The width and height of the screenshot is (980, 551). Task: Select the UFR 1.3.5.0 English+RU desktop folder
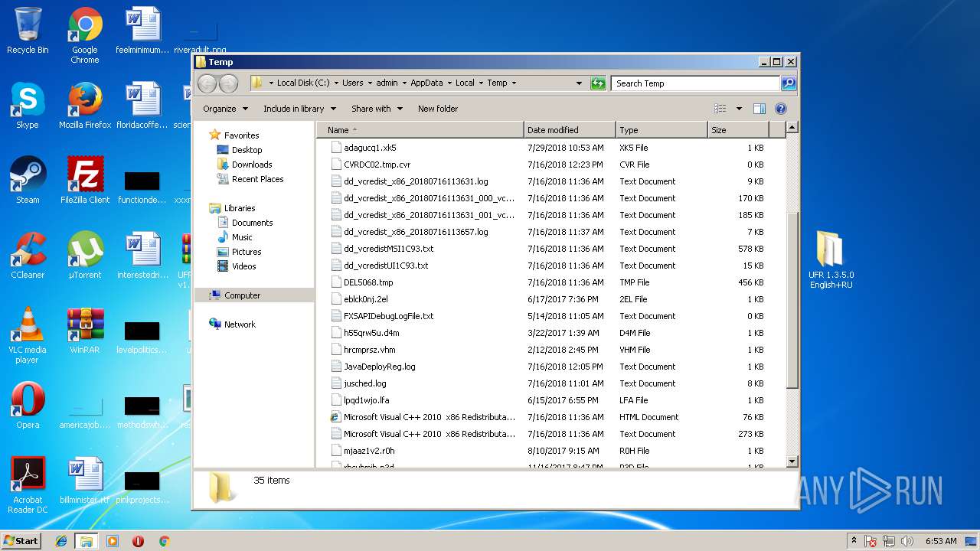[831, 260]
